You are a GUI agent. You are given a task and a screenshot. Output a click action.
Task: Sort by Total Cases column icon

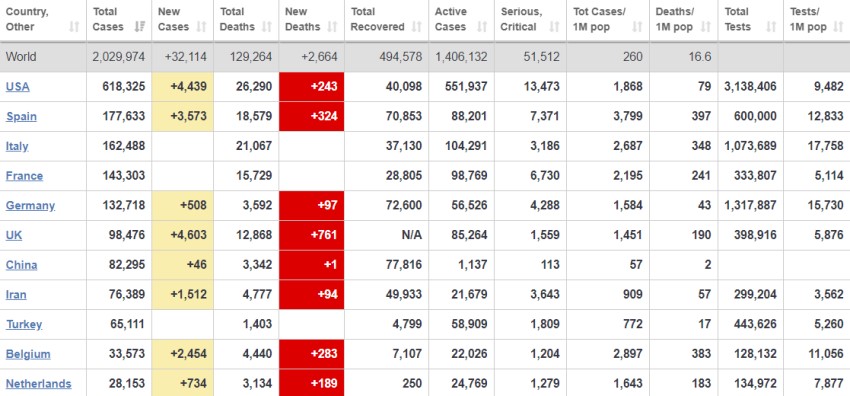coord(139,27)
